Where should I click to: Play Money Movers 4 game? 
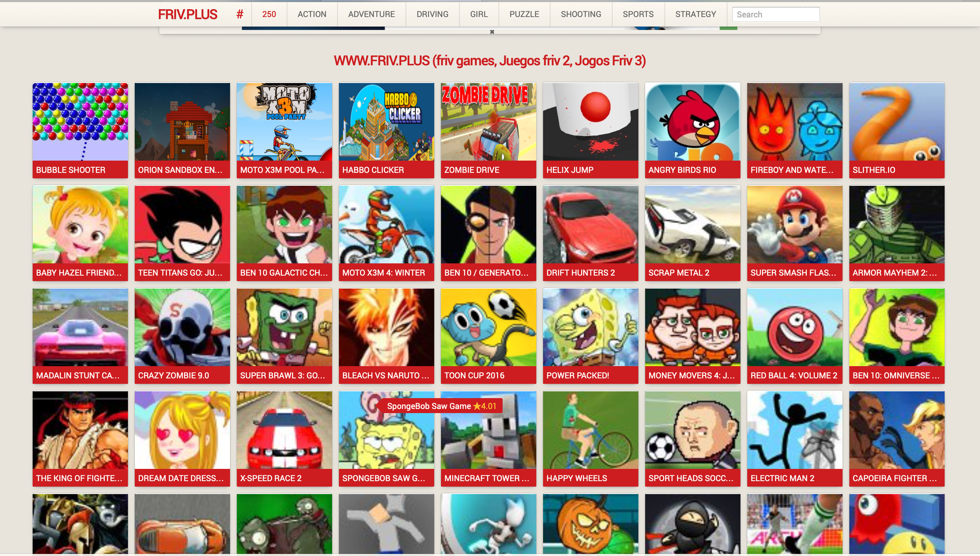pyautogui.click(x=692, y=336)
